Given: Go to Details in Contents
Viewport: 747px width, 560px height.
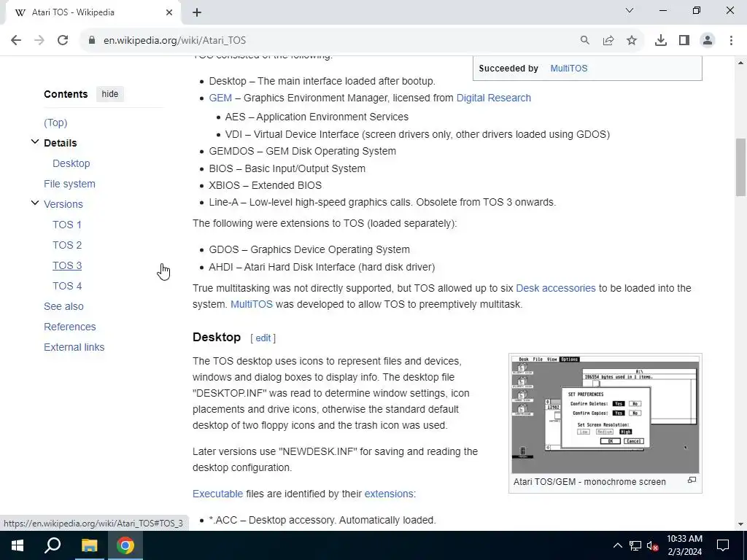Looking at the screenshot, I should (61, 143).
